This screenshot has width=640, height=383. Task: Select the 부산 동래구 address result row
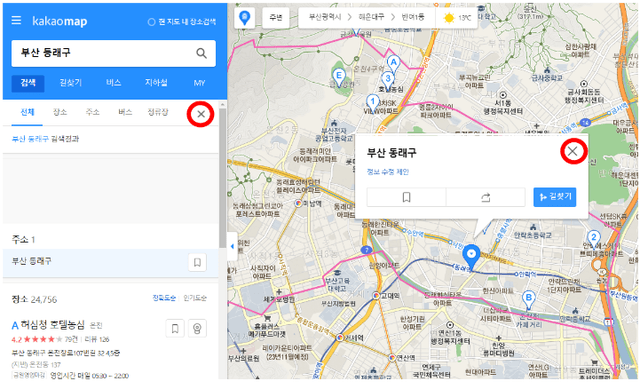(x=111, y=263)
